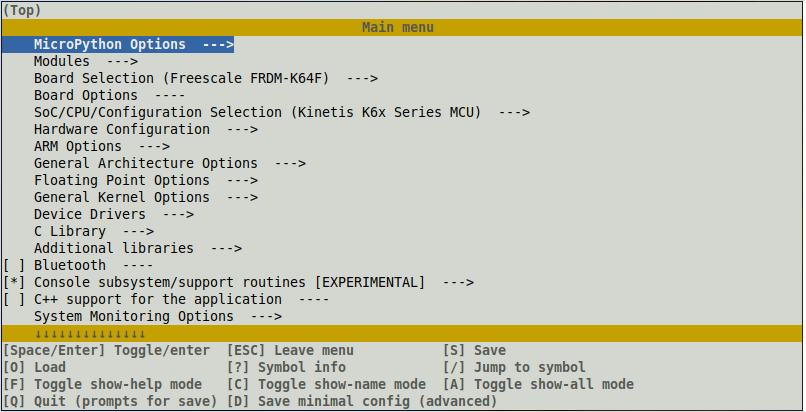Viewport: 806px width, 412px height.
Task: Expand General Architecture Options
Action: pyautogui.click(x=170, y=163)
